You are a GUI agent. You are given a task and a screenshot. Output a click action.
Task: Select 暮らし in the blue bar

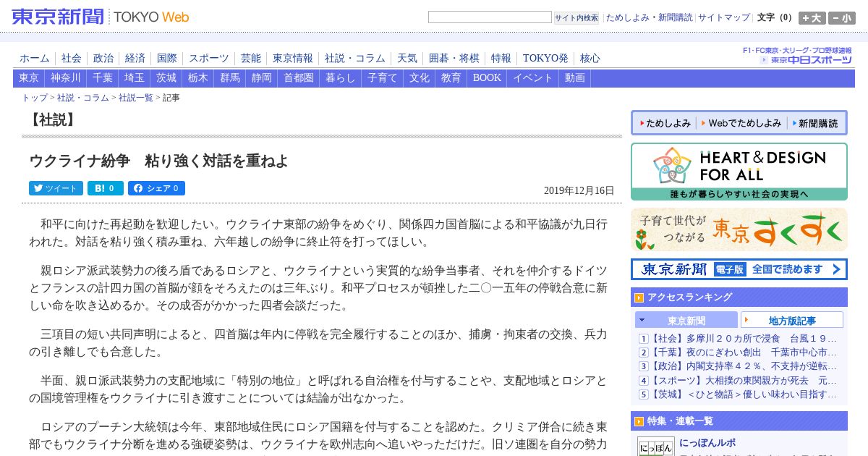coord(341,78)
